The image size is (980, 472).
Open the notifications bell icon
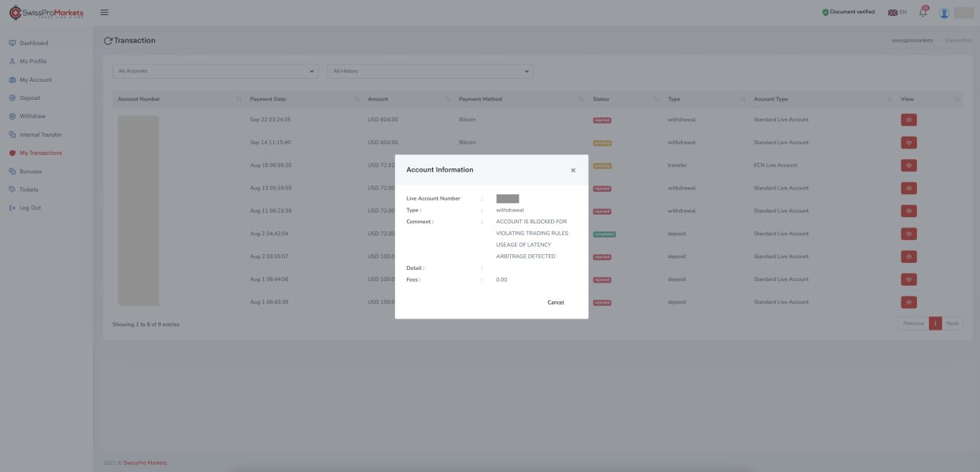point(923,13)
